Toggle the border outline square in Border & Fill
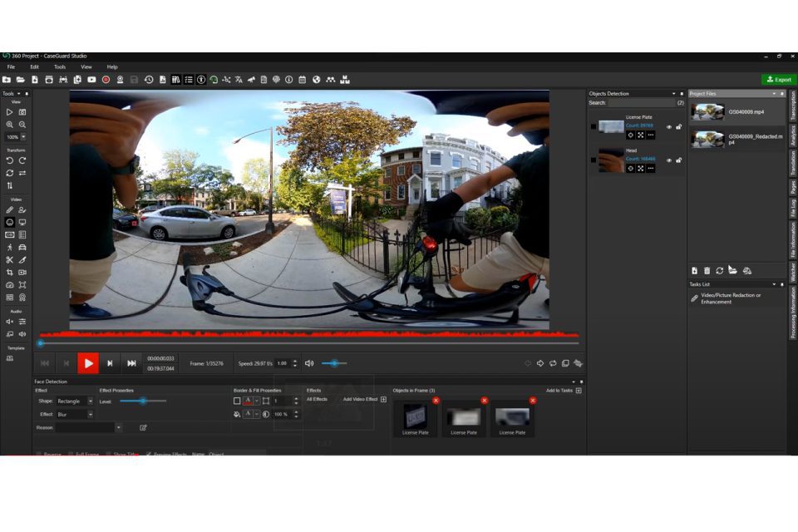This screenshot has width=798, height=532. (237, 401)
